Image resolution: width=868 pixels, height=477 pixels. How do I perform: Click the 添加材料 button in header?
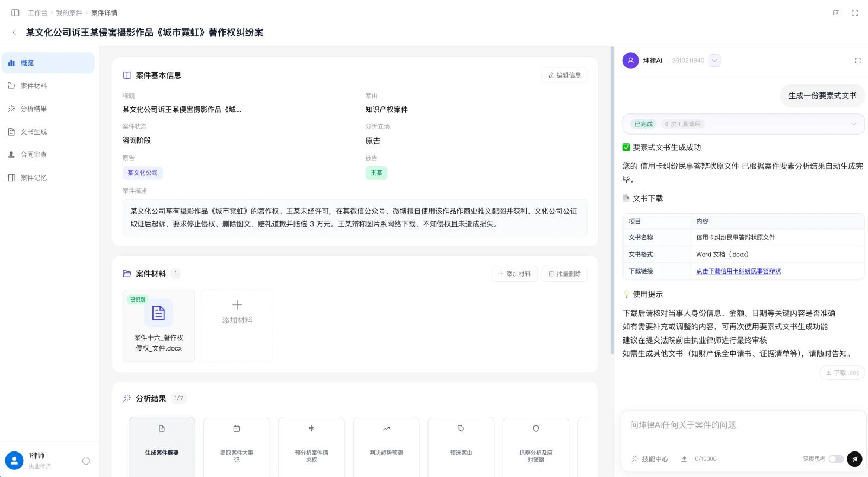tap(514, 274)
